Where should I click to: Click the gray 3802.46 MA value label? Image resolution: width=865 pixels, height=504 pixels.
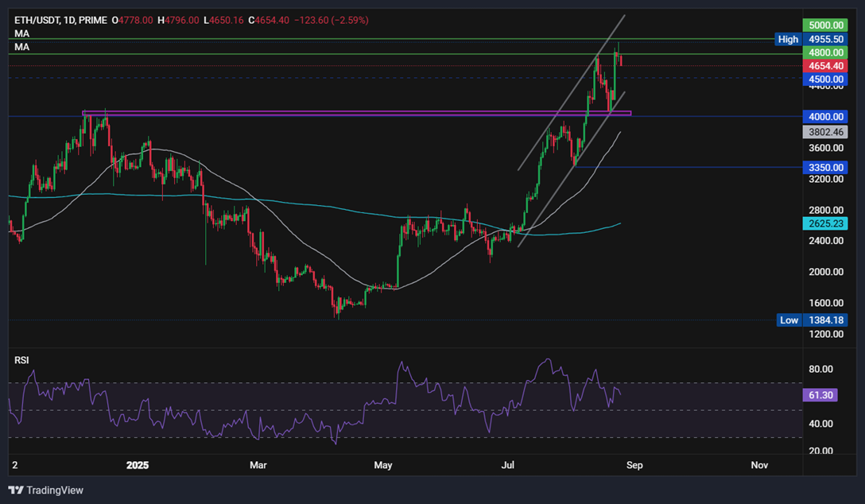pyautogui.click(x=825, y=132)
